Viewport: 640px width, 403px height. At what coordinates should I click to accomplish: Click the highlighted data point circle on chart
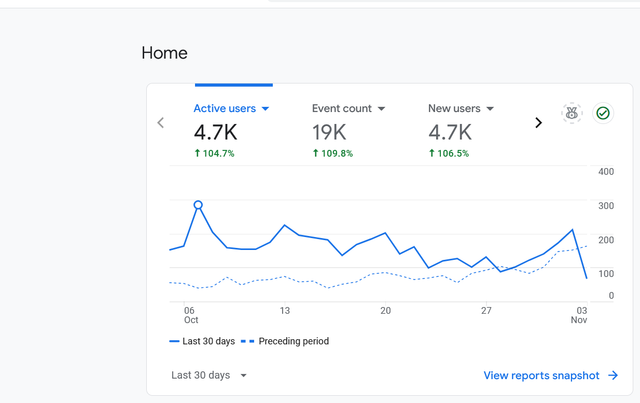point(198,205)
